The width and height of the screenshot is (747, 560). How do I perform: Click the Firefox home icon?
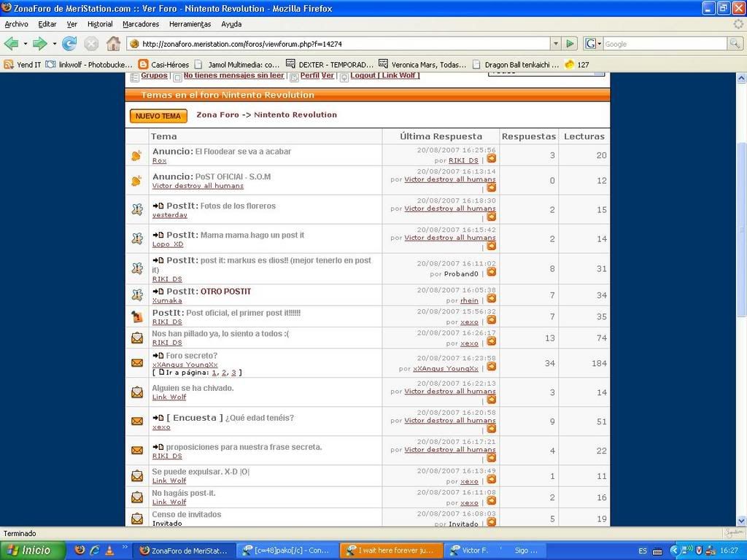(x=113, y=44)
